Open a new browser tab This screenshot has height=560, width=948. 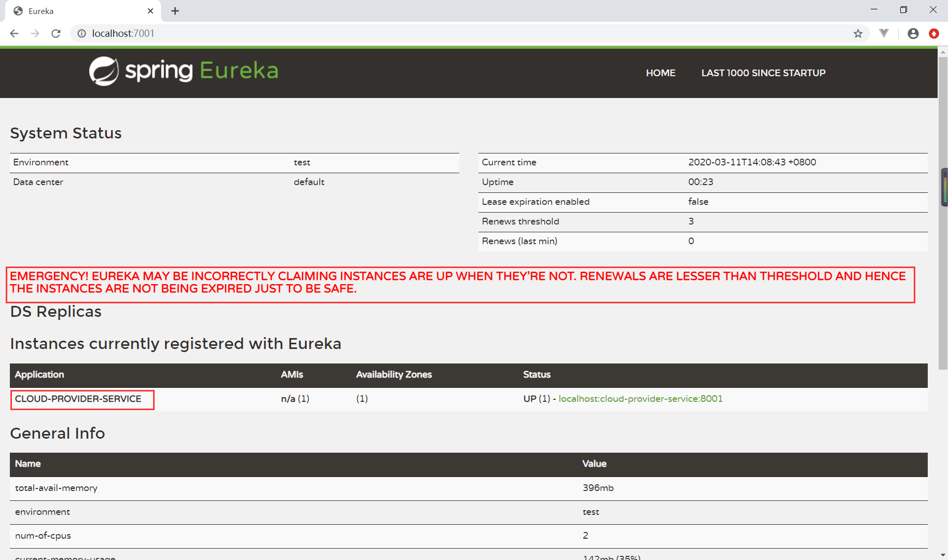pyautogui.click(x=175, y=11)
